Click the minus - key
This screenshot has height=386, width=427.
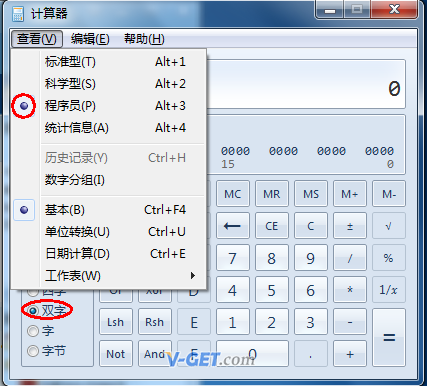[x=350, y=322]
